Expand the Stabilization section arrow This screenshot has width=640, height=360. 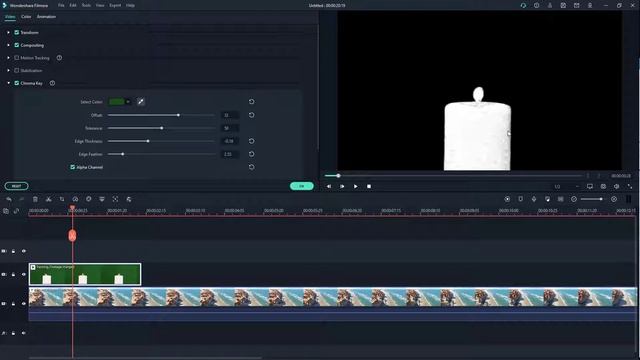(x=9, y=71)
